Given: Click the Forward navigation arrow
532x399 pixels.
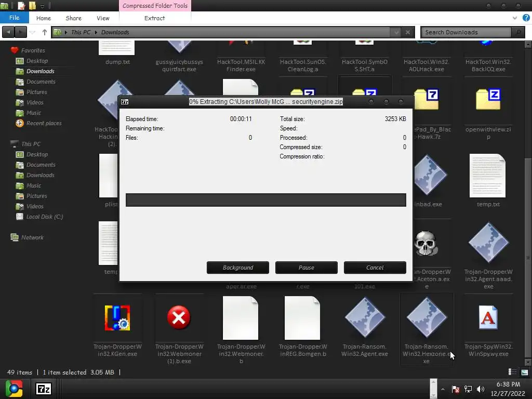Looking at the screenshot, I should pyautogui.click(x=21, y=32).
